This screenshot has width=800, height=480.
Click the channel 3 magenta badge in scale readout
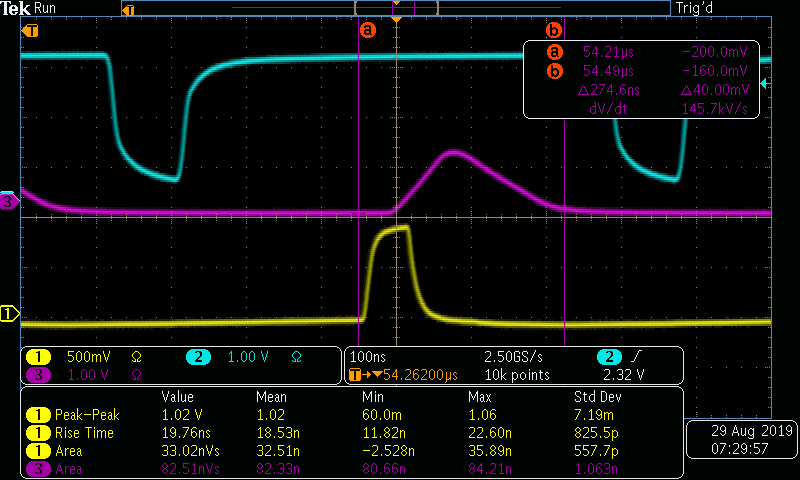38,375
